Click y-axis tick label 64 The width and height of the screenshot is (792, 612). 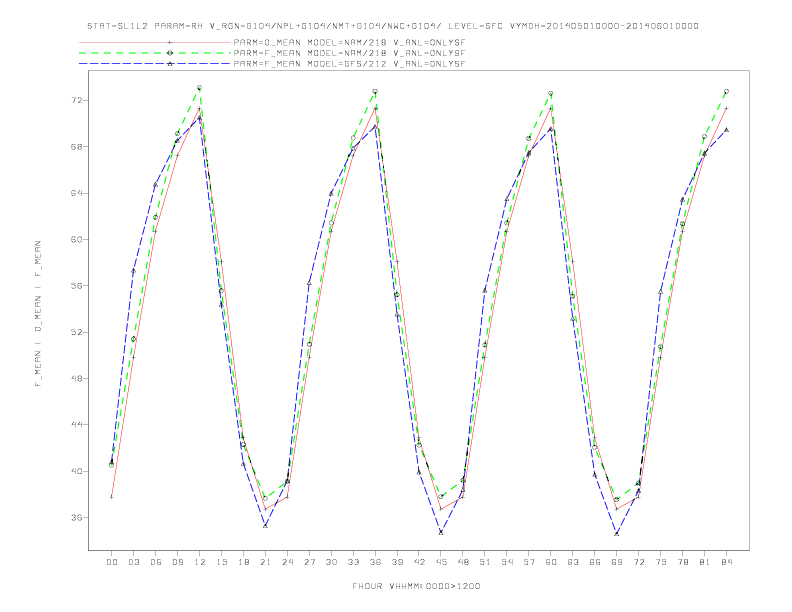coord(77,193)
